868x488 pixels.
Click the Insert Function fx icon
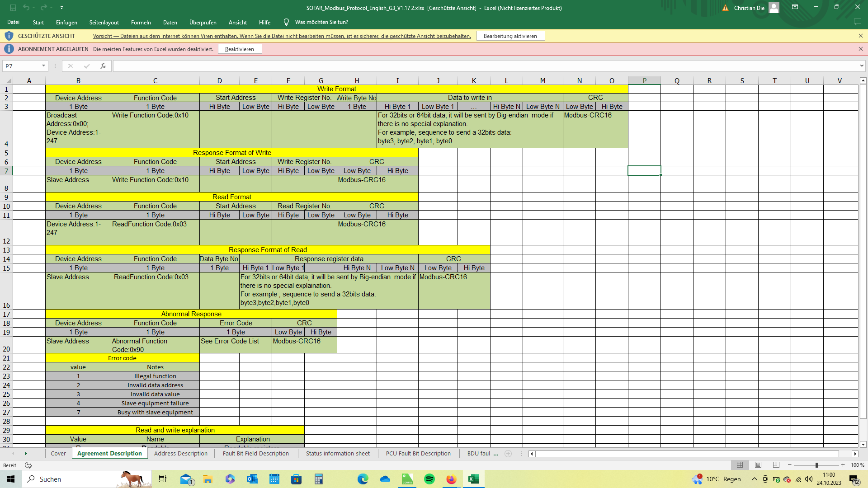click(103, 66)
